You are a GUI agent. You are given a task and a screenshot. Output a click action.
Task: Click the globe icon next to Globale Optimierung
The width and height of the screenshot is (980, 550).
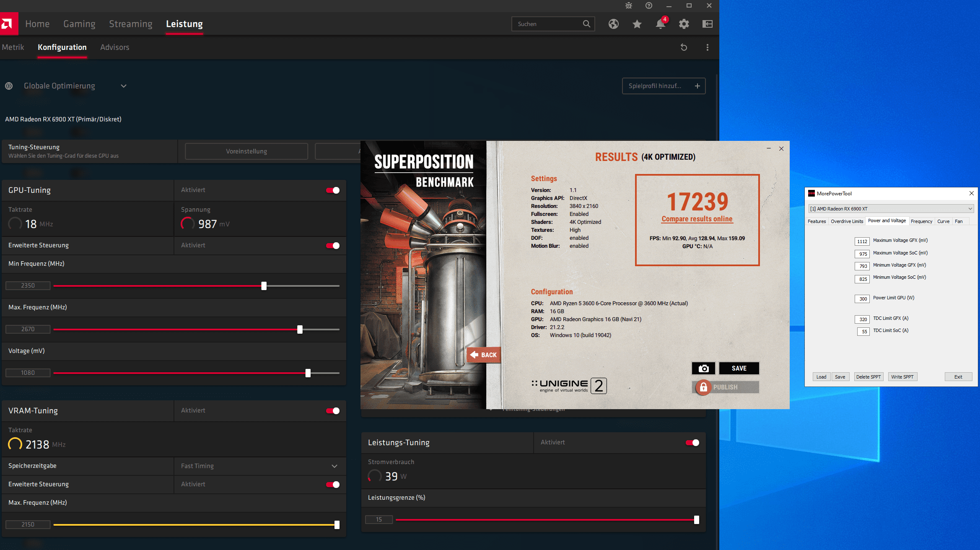(9, 86)
